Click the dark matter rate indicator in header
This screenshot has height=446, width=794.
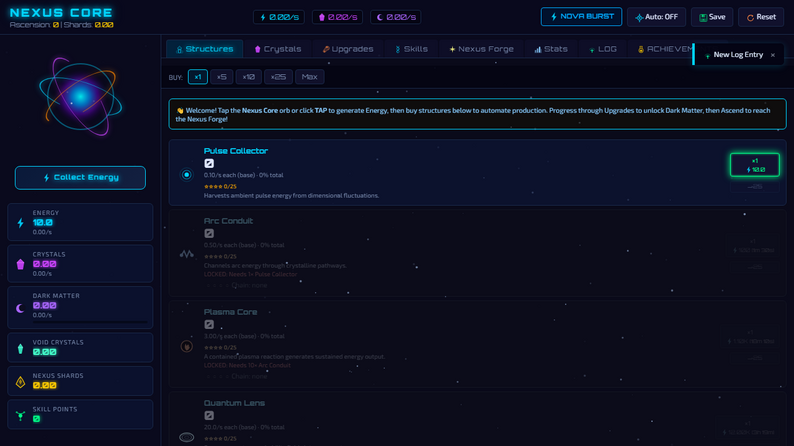[395, 17]
